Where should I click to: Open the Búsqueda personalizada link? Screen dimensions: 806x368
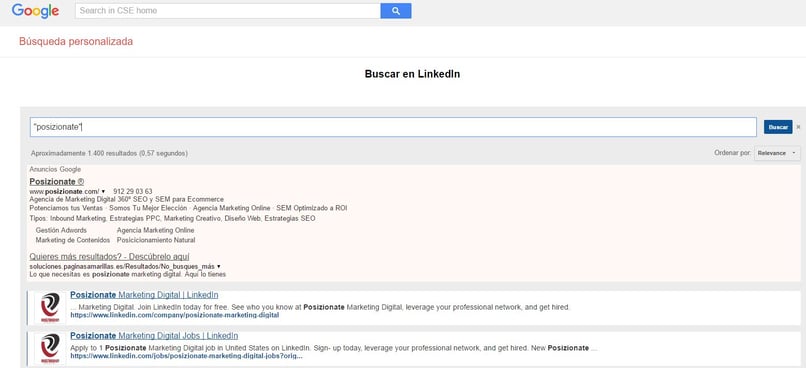tap(76, 42)
